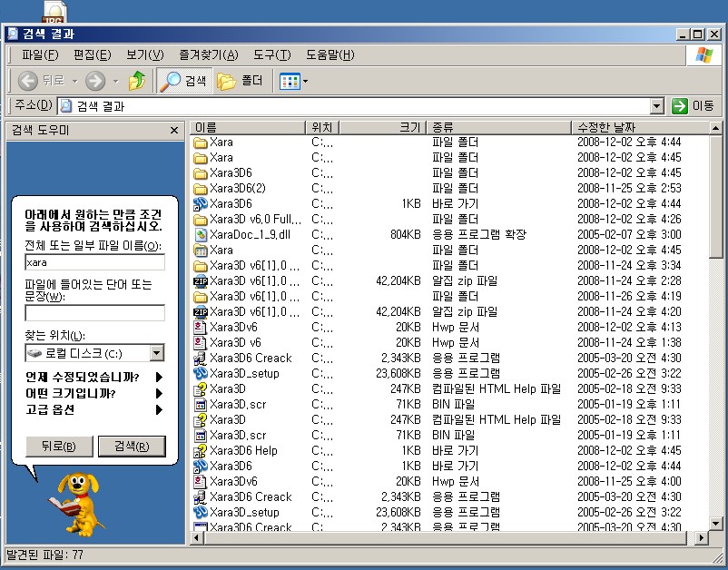Viewport: 728px width, 570px height.
Task: Click the 이동 go button
Action: coord(693,106)
